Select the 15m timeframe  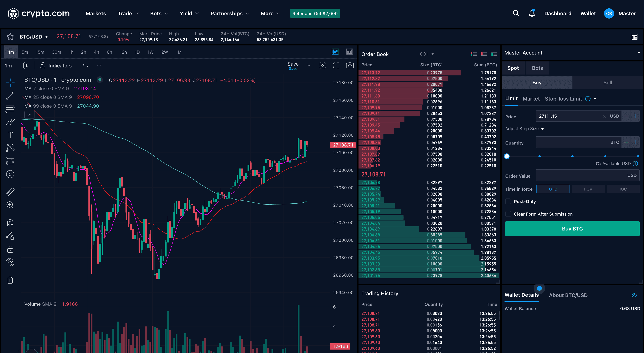point(40,52)
